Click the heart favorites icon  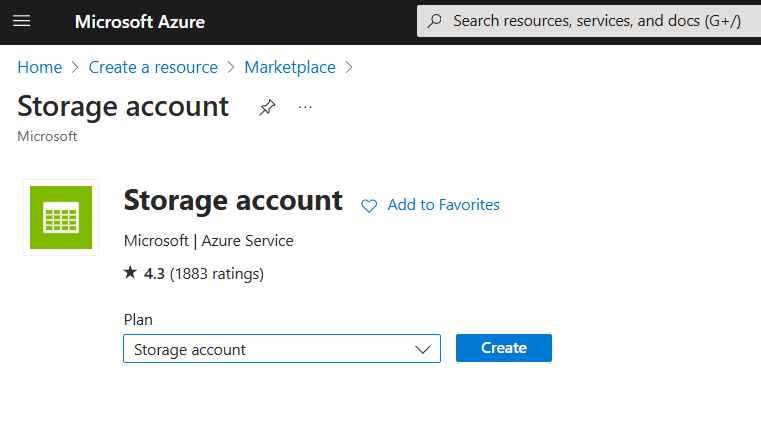pyautogui.click(x=369, y=206)
